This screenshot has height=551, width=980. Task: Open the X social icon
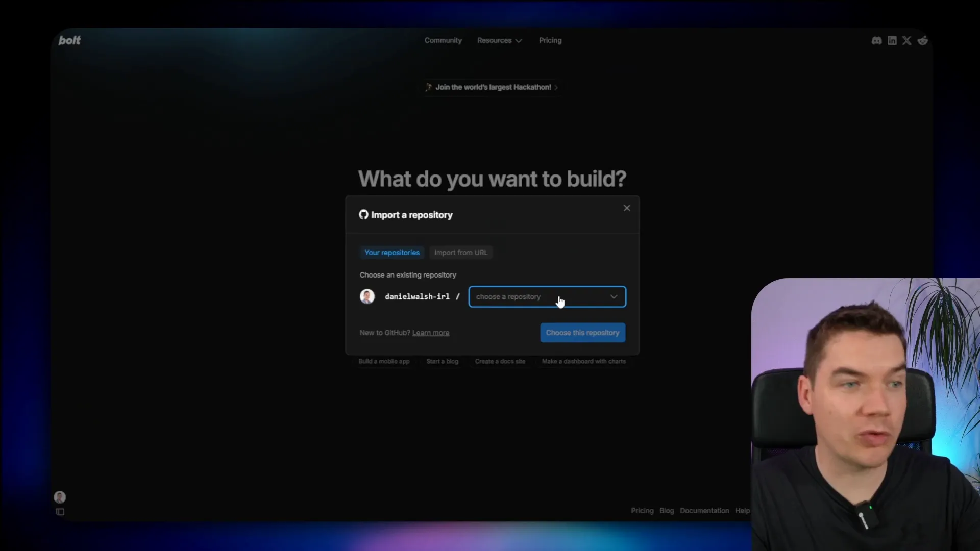point(906,41)
